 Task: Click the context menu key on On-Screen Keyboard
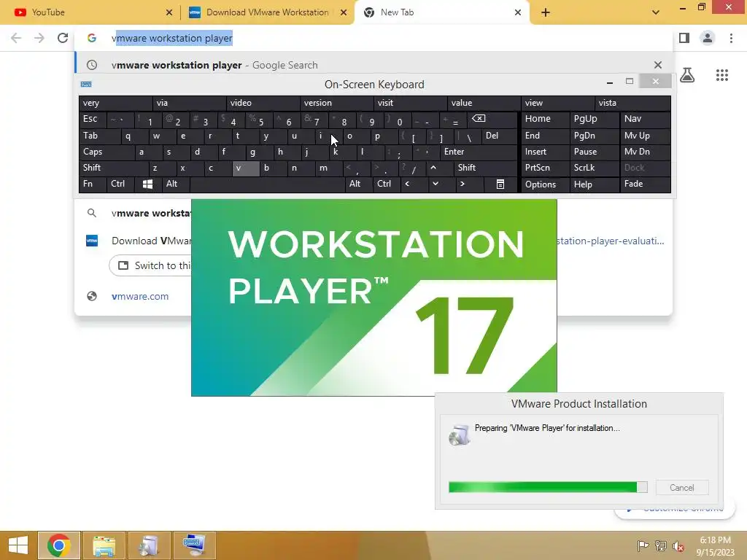click(x=500, y=184)
